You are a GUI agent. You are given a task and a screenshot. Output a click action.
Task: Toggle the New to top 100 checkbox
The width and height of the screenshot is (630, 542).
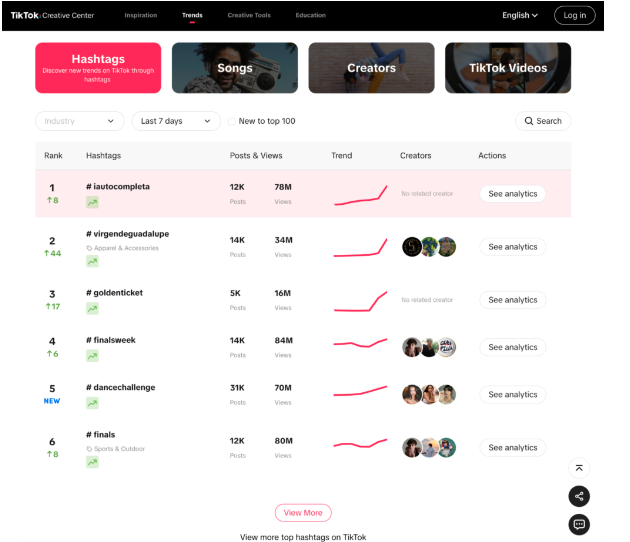click(232, 121)
